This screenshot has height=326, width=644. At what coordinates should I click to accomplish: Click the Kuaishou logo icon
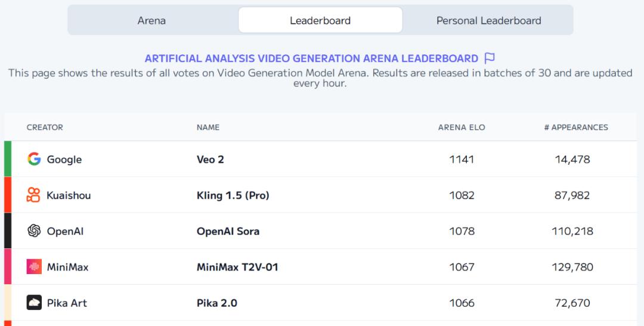click(x=34, y=195)
